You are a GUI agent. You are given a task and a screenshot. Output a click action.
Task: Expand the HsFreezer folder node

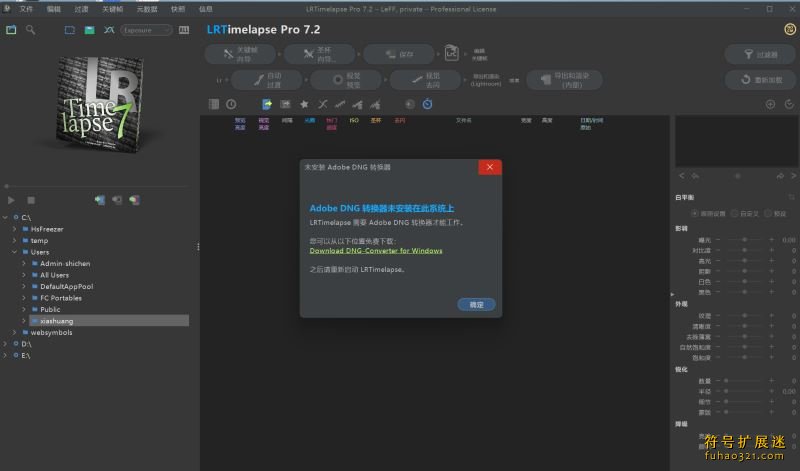[14, 229]
